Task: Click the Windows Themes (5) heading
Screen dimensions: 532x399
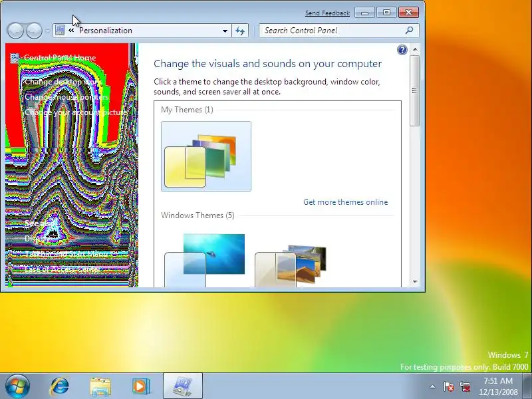Action: (198, 215)
